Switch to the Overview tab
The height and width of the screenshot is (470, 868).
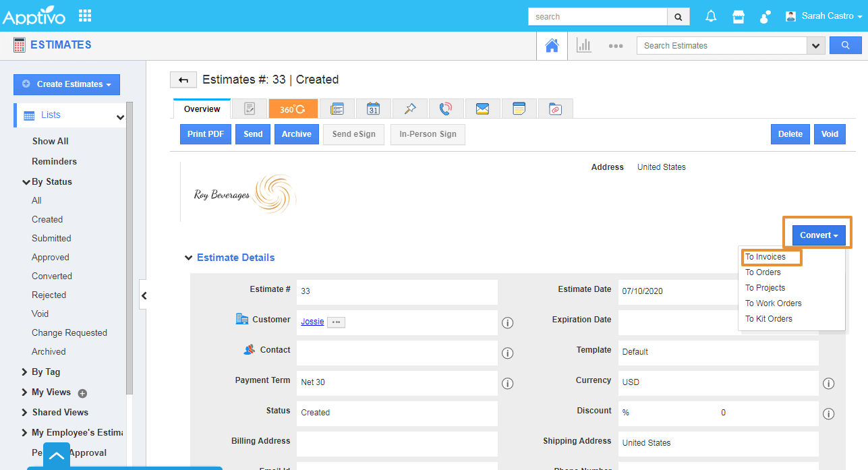pos(202,109)
